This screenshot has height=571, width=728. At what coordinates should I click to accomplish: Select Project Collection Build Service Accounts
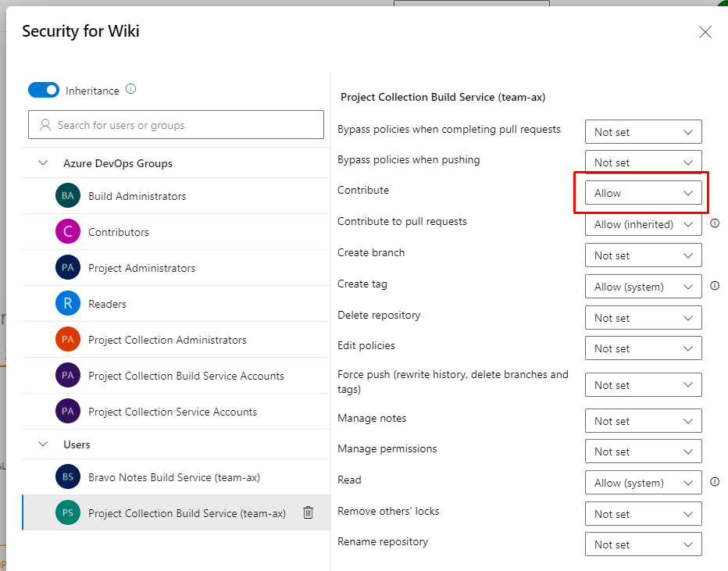[177, 376]
